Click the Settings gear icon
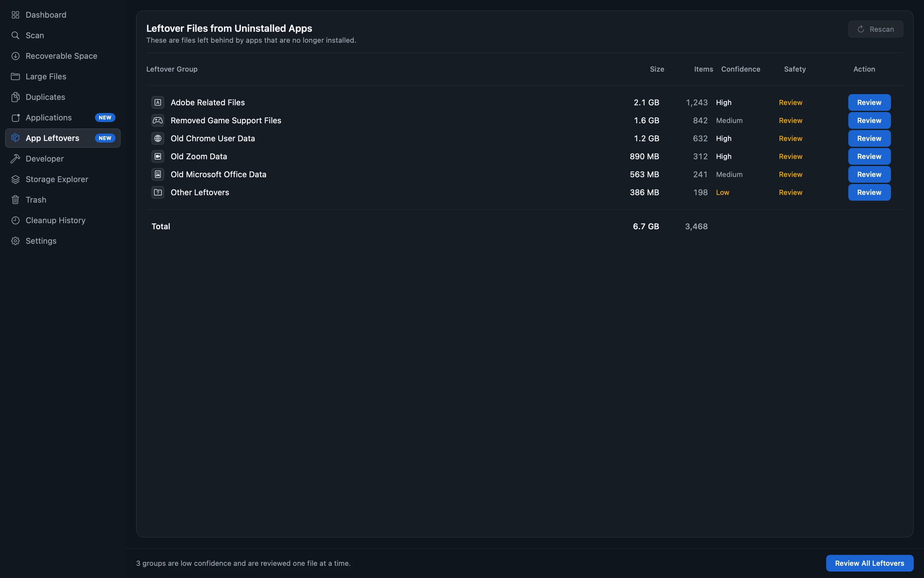 click(15, 241)
